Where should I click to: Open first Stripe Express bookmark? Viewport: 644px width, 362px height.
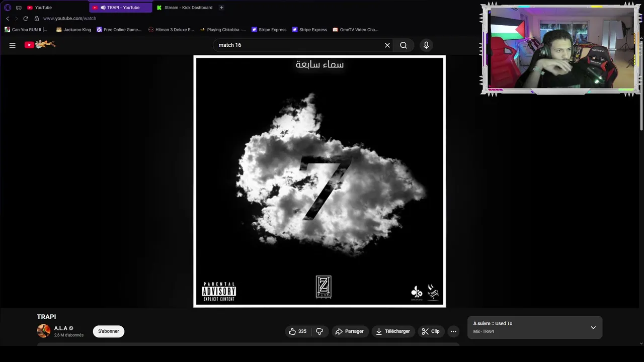(269, 30)
